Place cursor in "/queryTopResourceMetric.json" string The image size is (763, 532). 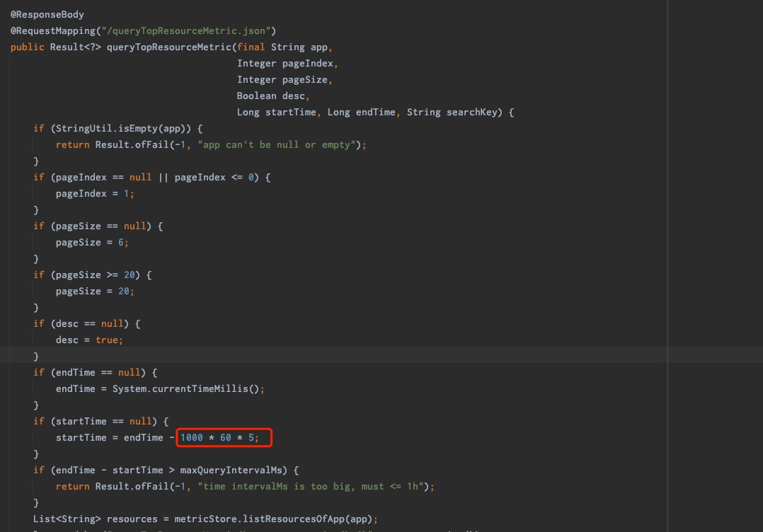pos(186,30)
